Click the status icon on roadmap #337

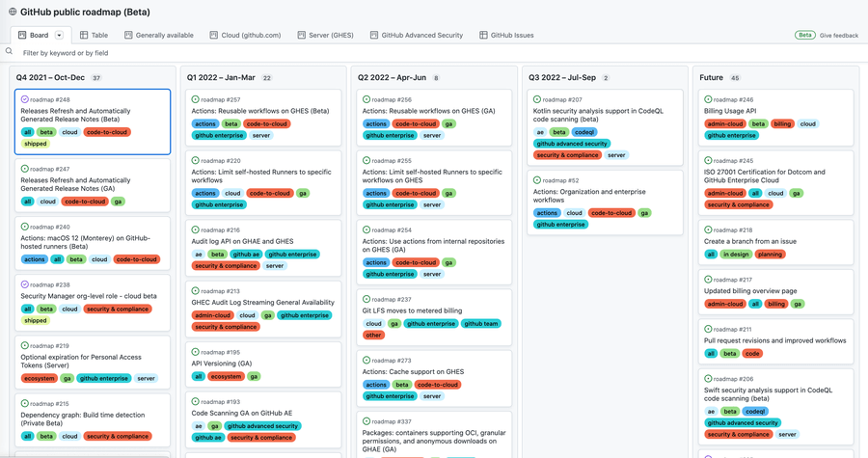366,421
